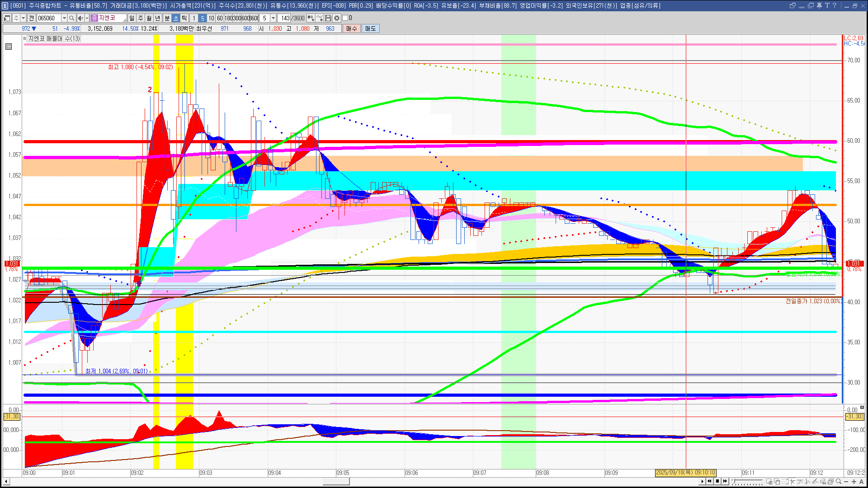
Task: Click the save chart floppy icon
Action: pyautogui.click(x=328, y=18)
